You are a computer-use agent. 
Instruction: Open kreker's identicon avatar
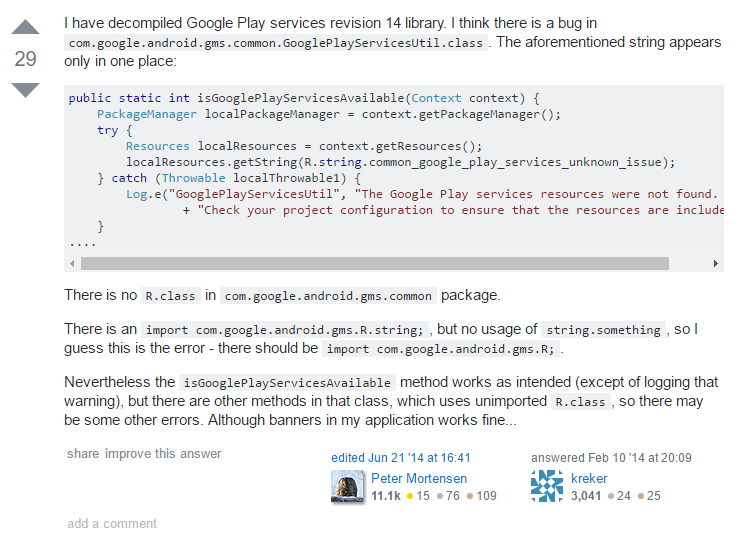click(547, 486)
